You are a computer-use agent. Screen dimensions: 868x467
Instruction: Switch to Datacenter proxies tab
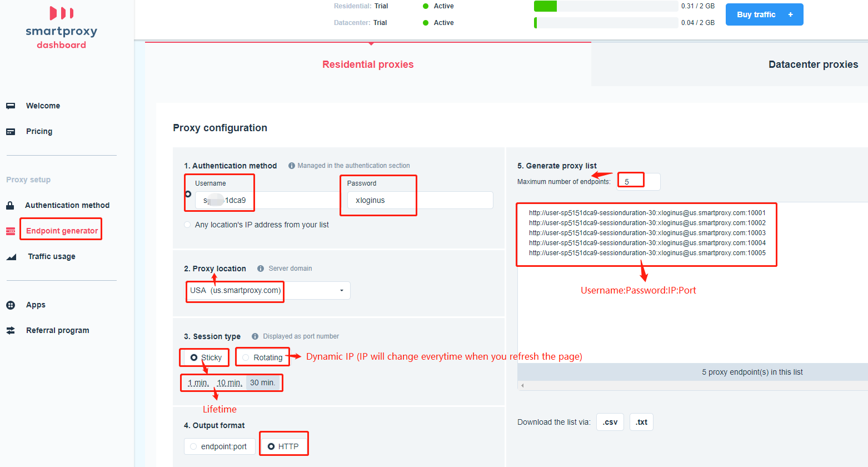click(813, 64)
